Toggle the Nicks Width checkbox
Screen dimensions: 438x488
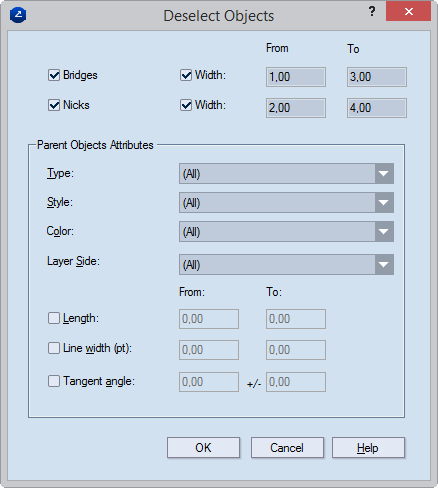coord(186,105)
